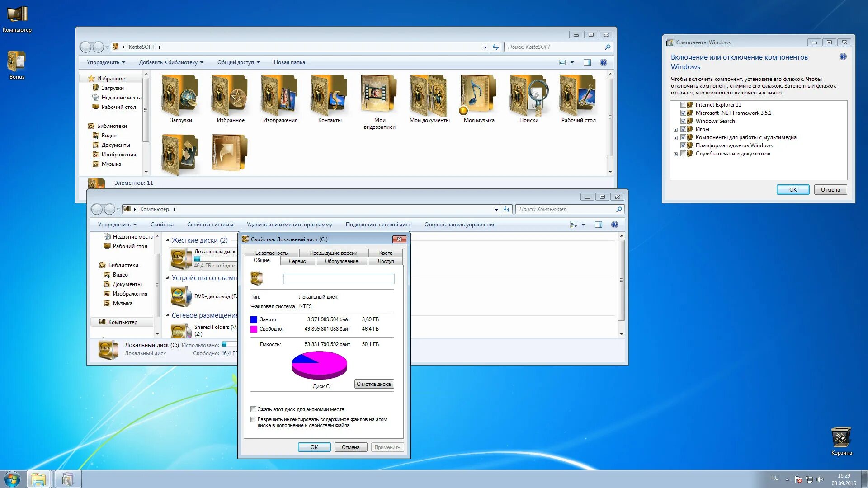Expand the Игры component tree node
Viewport: 868px width, 488px height.
click(x=675, y=130)
